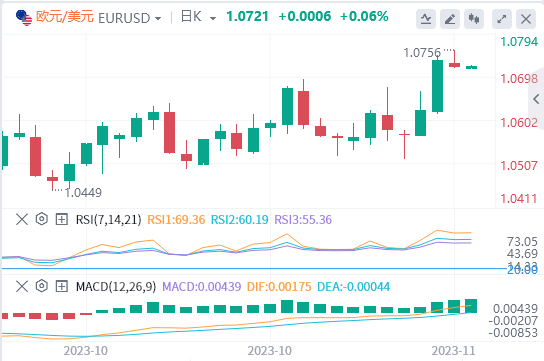Open the candlestick indicator settings icon
The height and width of the screenshot is (361, 544).
pyautogui.click(x=474, y=19)
